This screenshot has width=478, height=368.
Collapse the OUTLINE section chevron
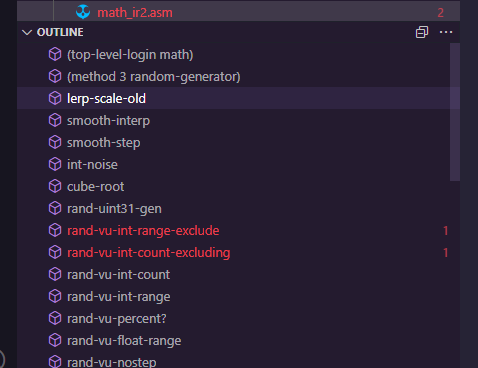(x=27, y=32)
